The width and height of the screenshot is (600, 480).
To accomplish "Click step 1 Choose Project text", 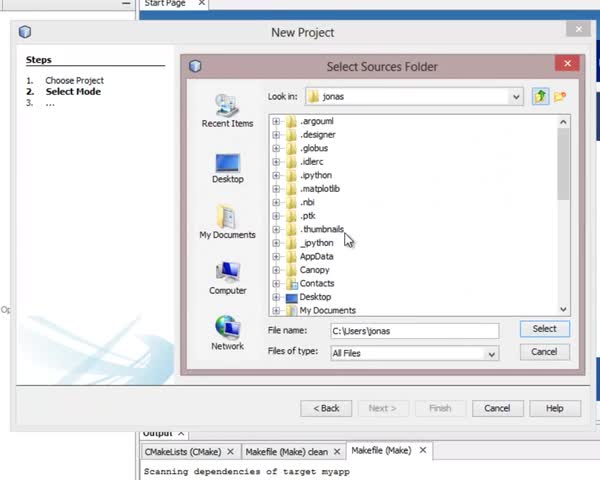I will coord(74,80).
